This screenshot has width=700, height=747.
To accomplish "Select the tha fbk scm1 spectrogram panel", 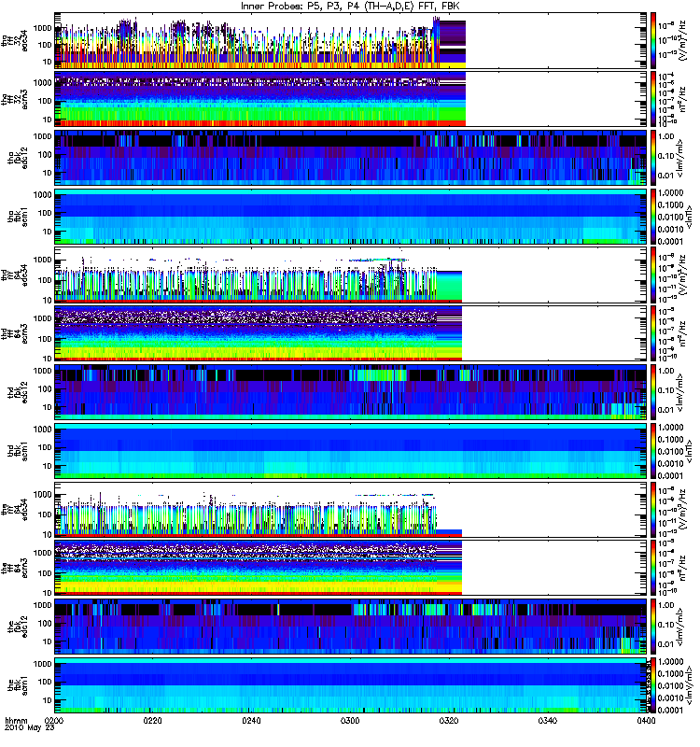I will coord(351,217).
